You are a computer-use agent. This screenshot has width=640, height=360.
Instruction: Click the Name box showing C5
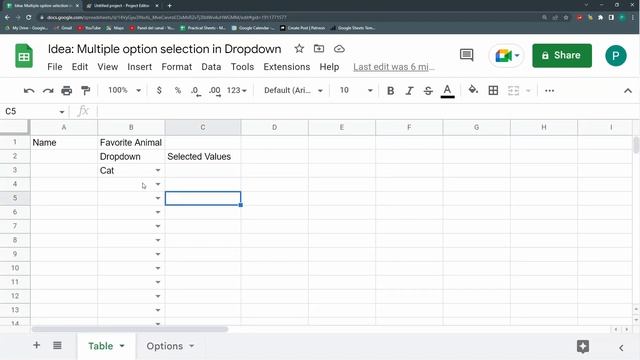pos(34,111)
